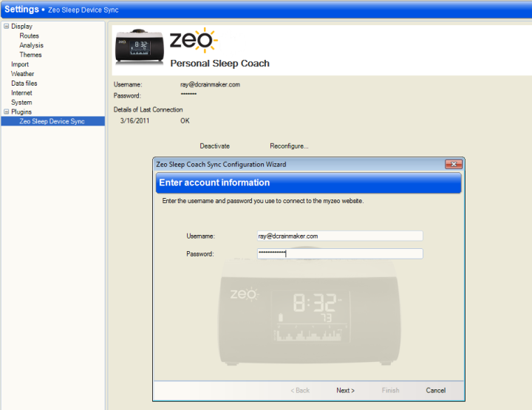This screenshot has height=410, width=532.
Task: Open the Data files settings page
Action: point(24,83)
